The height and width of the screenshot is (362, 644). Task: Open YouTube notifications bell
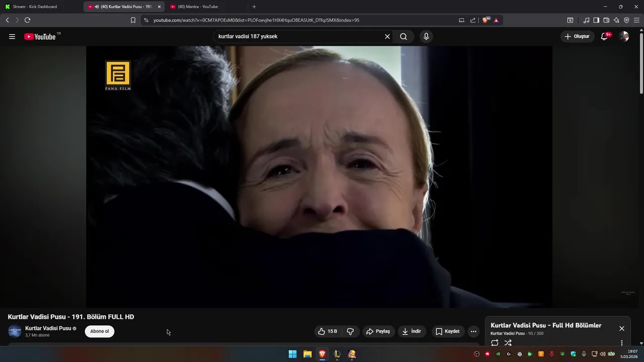605,36
